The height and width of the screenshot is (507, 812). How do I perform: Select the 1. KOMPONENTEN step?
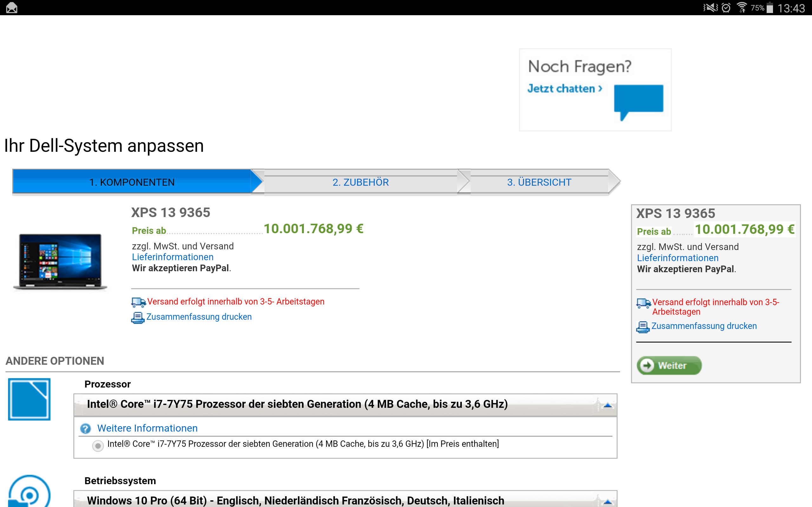pyautogui.click(x=132, y=182)
